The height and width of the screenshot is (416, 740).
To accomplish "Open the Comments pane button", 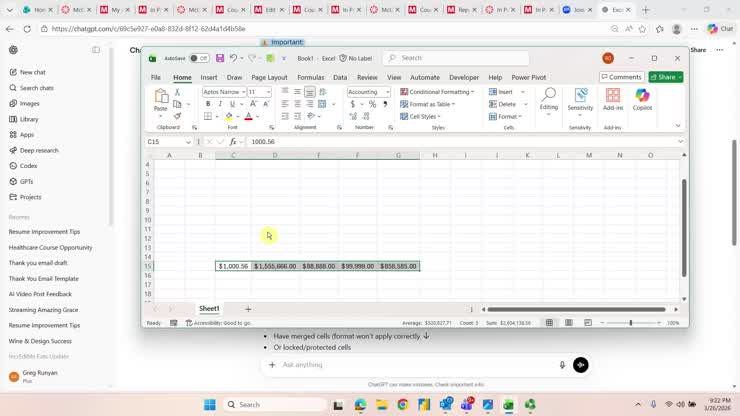I will 622,77.
